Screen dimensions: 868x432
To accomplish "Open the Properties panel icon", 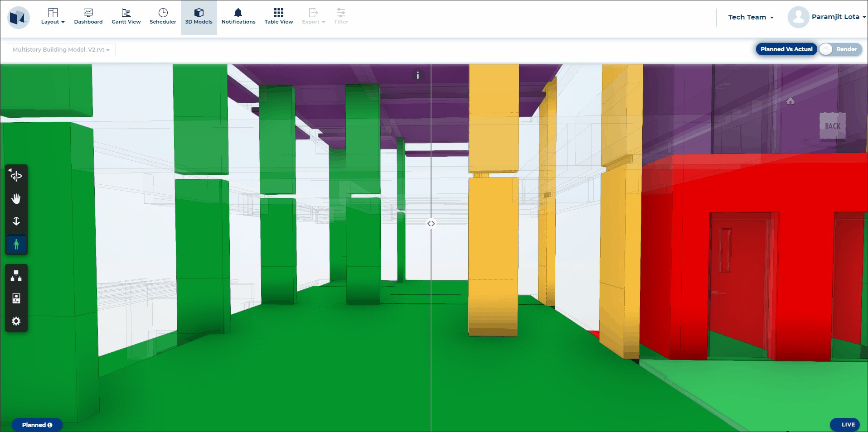I will click(x=16, y=298).
